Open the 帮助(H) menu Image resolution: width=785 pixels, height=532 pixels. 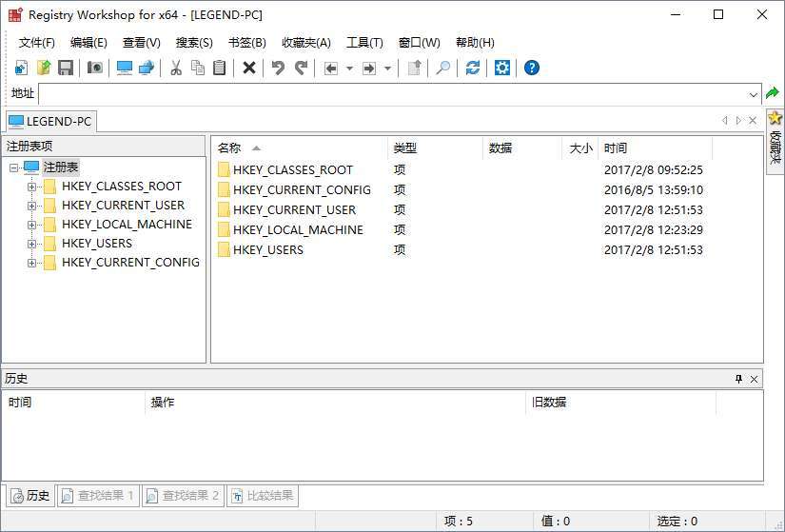point(475,43)
